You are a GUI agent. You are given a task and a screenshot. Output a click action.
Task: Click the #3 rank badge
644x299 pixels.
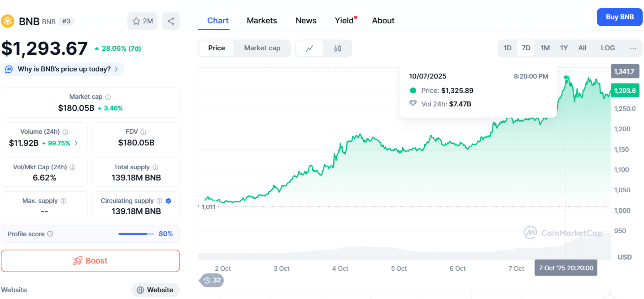coord(66,21)
